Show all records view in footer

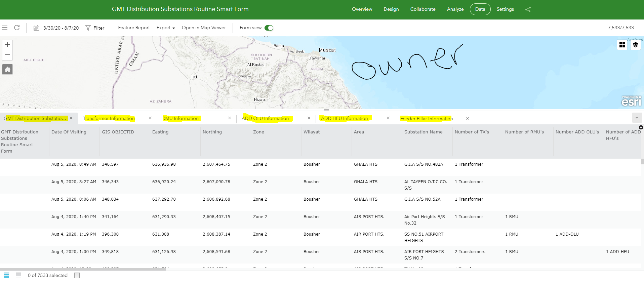(x=6, y=275)
